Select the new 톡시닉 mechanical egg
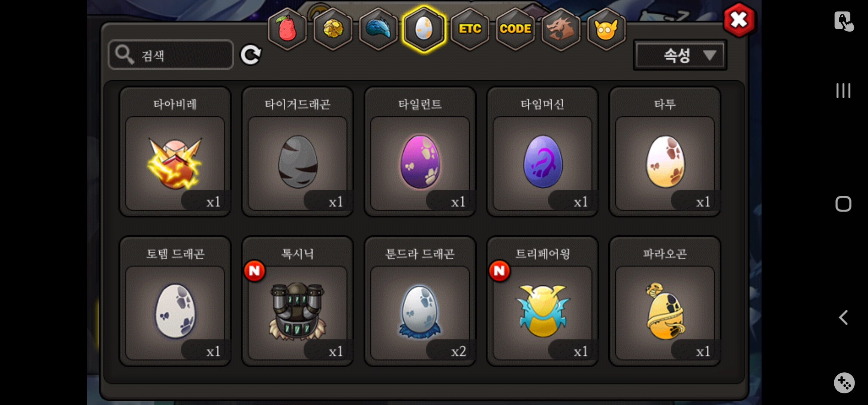Viewport: 868px width, 405px height. pos(298,301)
